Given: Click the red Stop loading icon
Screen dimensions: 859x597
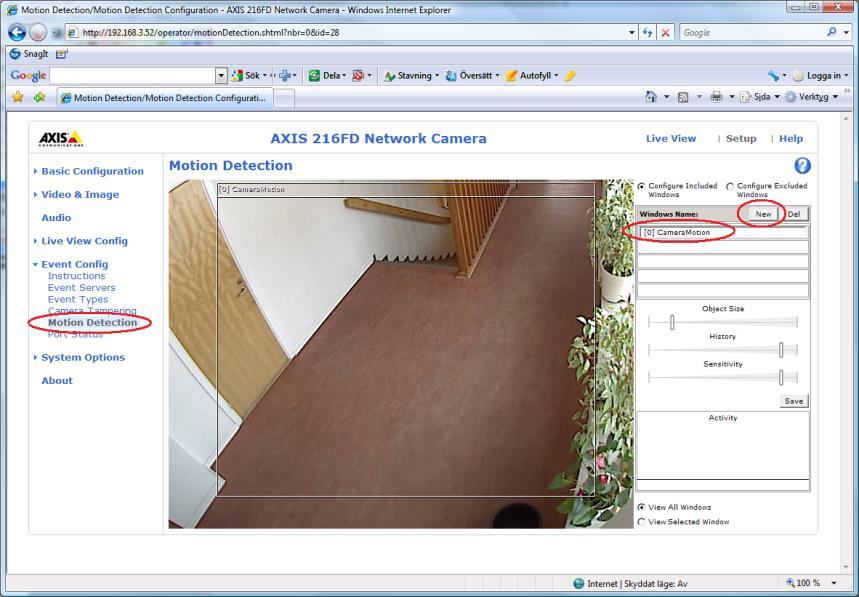Looking at the screenshot, I should coord(665,33).
